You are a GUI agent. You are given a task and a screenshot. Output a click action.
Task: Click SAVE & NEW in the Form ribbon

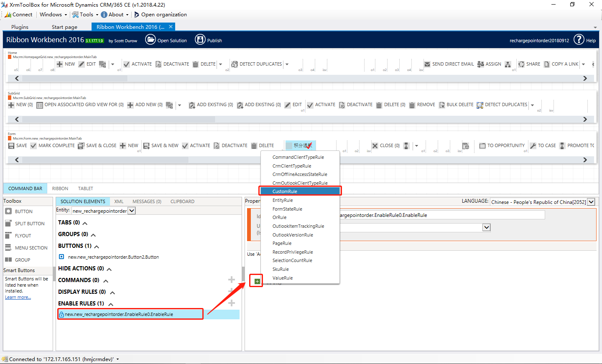click(161, 145)
